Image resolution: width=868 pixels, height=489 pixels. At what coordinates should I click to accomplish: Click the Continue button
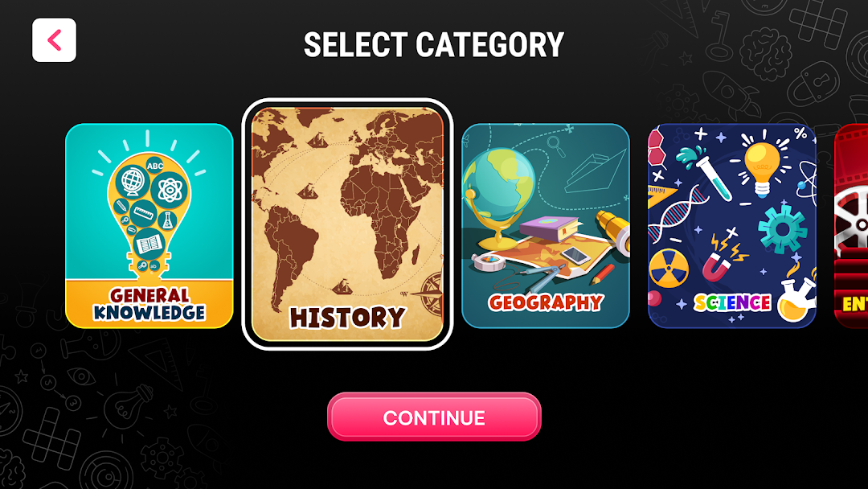click(x=434, y=417)
